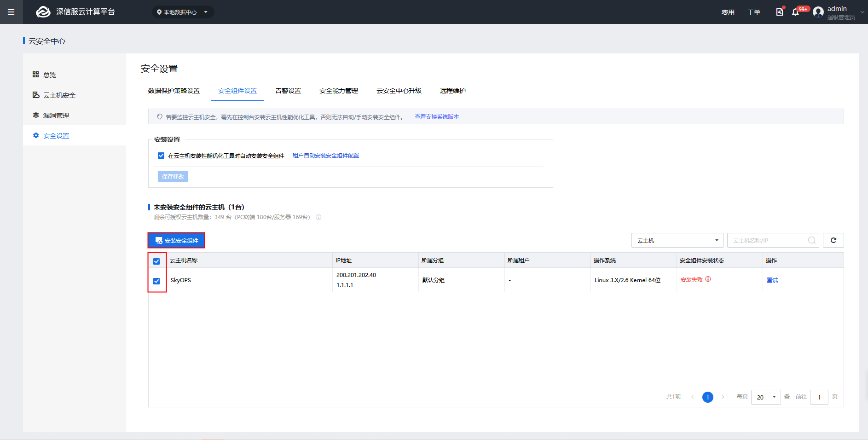This screenshot has width=868, height=440.
Task: Switch to the 安全能力管理 tab
Action: 339,91
